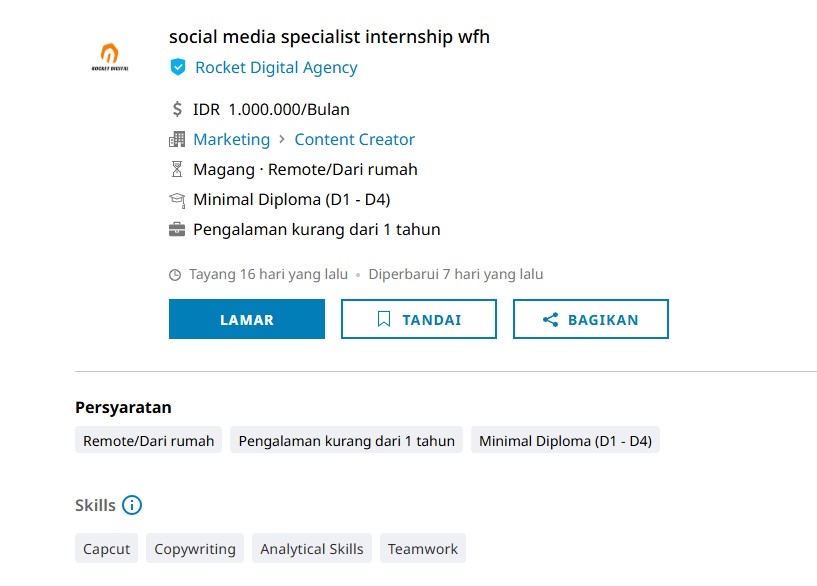Image resolution: width=817 pixels, height=586 pixels.
Task: Click the verified shield badge icon
Action: pos(178,67)
